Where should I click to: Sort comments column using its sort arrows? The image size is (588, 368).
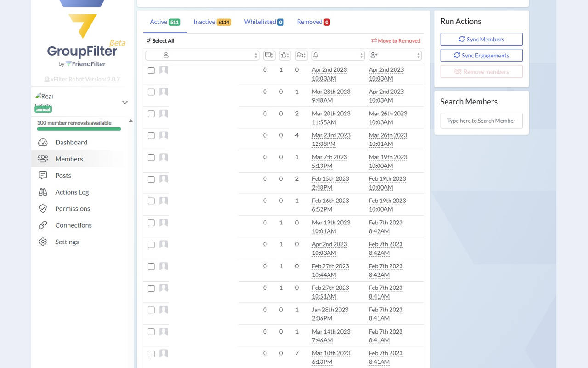coord(305,56)
